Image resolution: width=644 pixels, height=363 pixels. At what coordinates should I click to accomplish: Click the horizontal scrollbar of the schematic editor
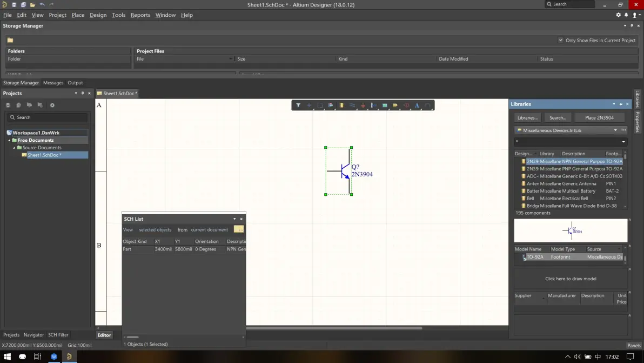point(334,328)
